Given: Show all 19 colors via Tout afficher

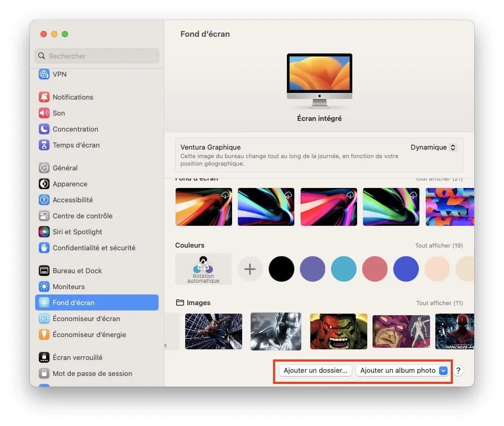Looking at the screenshot, I should [439, 245].
